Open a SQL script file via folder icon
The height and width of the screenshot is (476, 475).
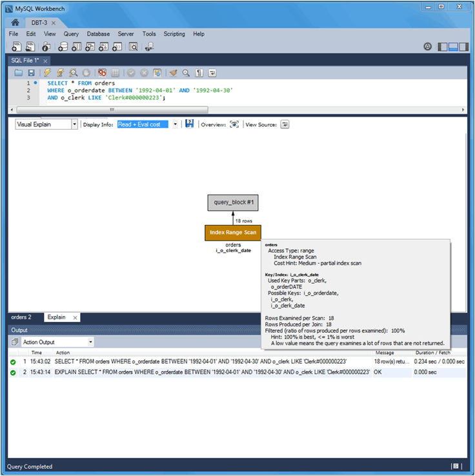(x=19, y=73)
